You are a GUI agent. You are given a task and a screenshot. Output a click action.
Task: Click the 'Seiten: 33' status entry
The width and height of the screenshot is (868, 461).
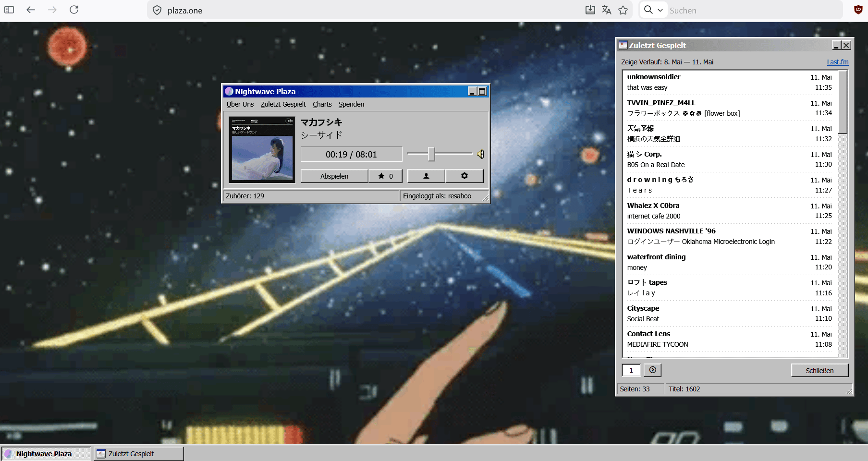[x=635, y=389]
